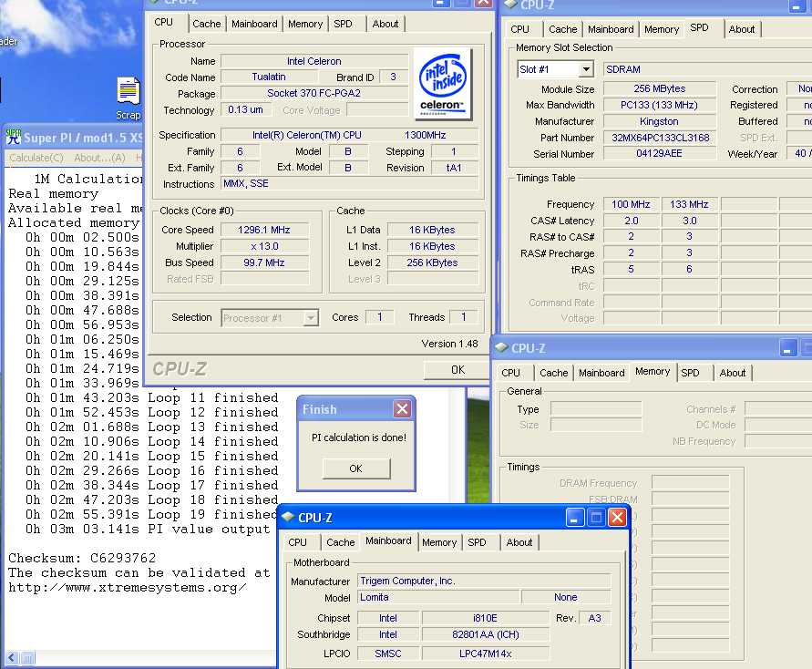
Task: Minimize the CPU-Z Mainboard window
Action: point(574,518)
